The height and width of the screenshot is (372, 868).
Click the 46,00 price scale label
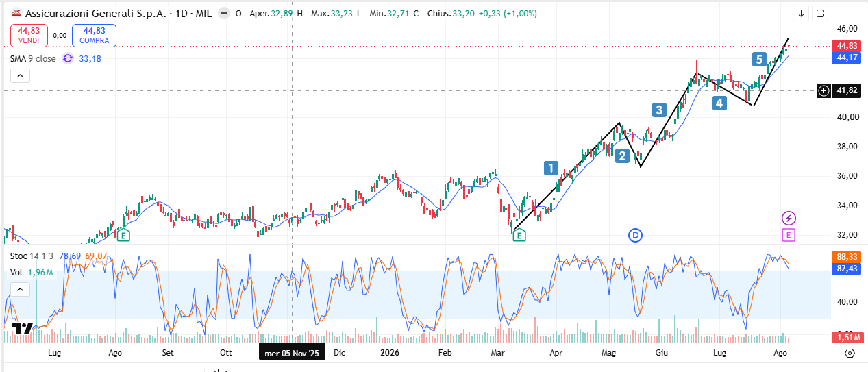pyautogui.click(x=847, y=28)
